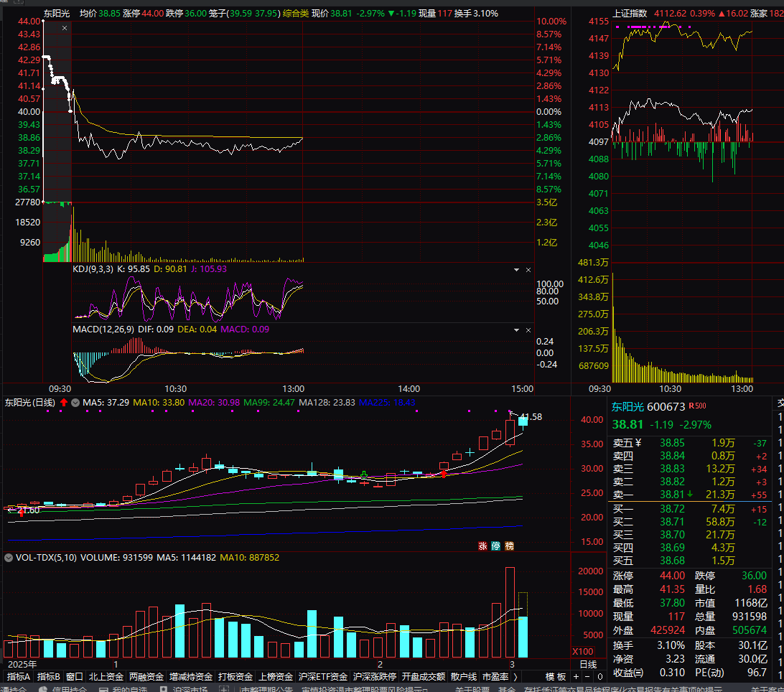This screenshot has width=784, height=692.
Task: Click the ¥ icon beside 卖五
Action: click(638, 443)
